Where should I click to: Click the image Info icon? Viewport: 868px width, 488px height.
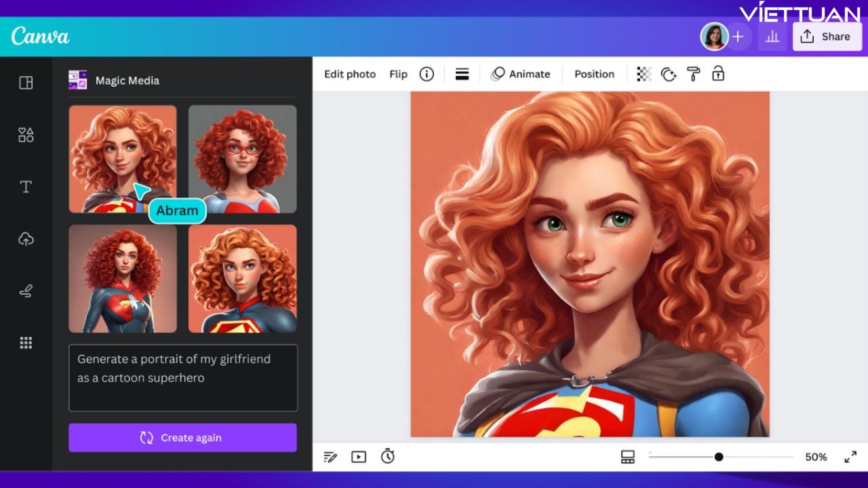tap(427, 75)
